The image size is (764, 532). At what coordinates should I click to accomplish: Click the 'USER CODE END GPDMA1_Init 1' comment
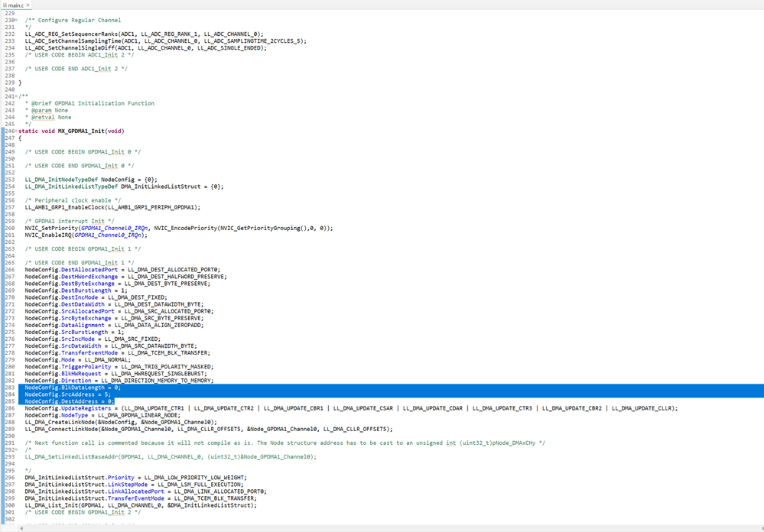80,263
